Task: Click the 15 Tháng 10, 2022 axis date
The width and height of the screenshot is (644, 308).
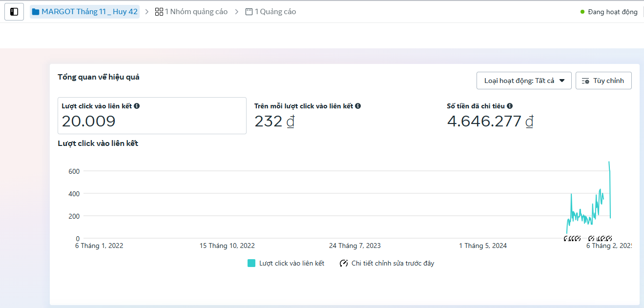Action: tap(227, 246)
